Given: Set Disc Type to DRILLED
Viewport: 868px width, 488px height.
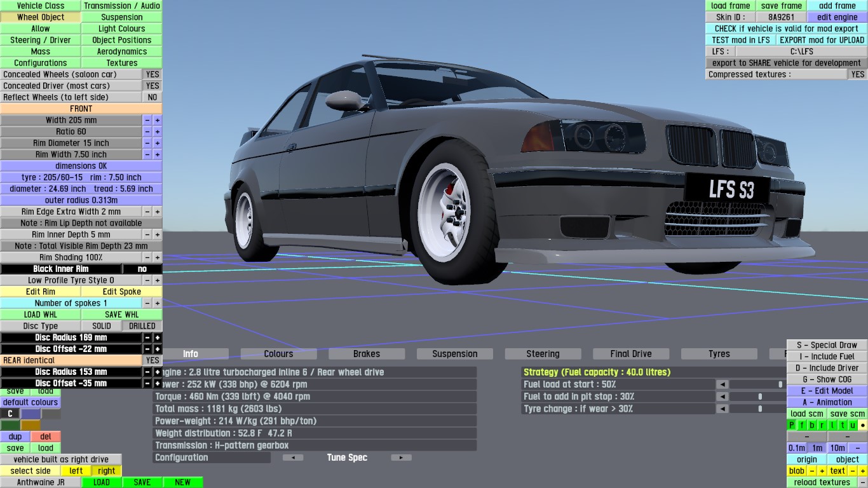Looking at the screenshot, I should [142, 326].
